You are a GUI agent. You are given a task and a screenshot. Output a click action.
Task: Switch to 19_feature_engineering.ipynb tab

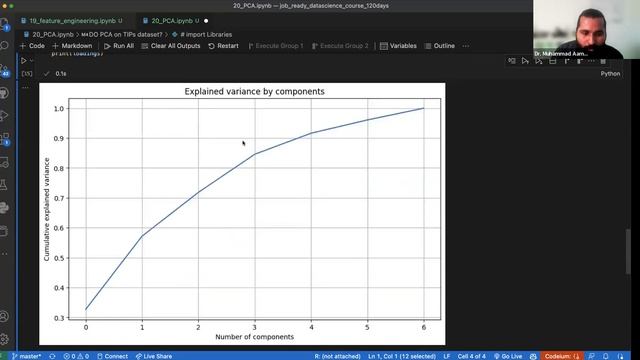click(72, 20)
